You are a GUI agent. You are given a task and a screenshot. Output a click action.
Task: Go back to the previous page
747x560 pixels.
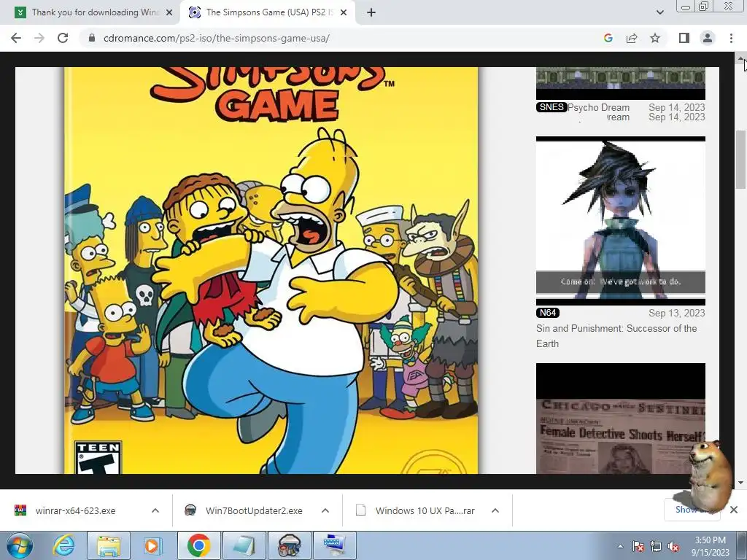(x=16, y=38)
